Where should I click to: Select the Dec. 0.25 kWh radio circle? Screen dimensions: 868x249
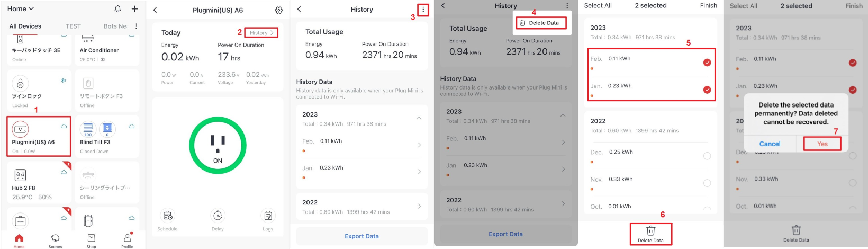(x=707, y=156)
